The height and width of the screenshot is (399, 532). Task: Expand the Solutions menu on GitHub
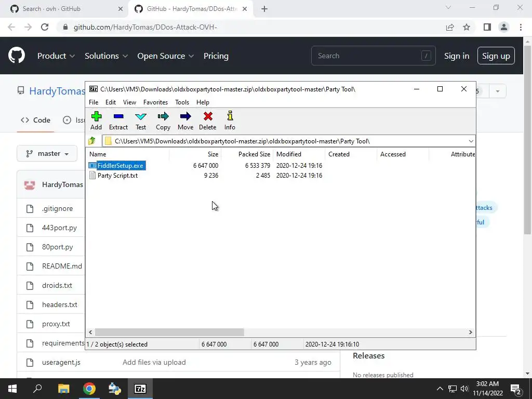point(106,56)
